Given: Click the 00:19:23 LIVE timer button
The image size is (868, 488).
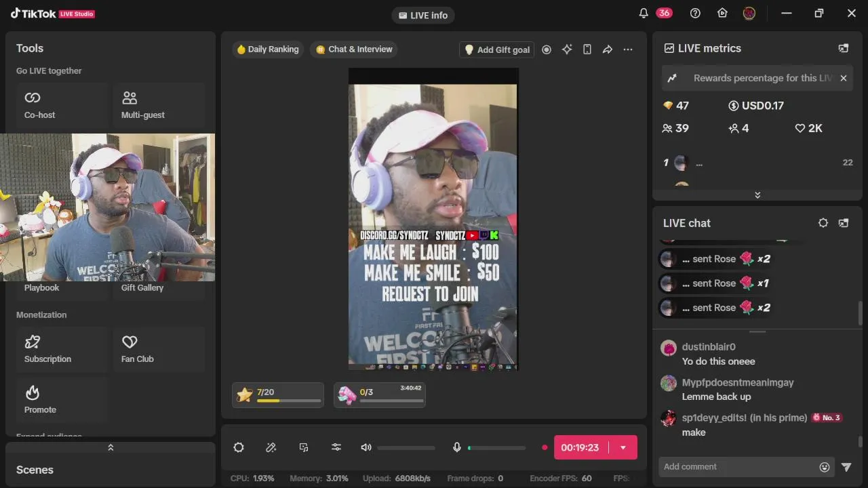Looking at the screenshot, I should pos(580,447).
